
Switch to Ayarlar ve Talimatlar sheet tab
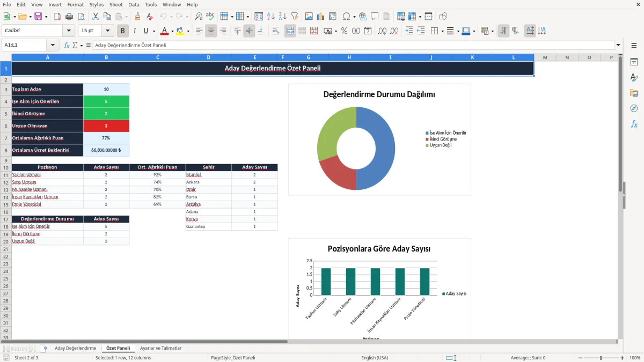point(160,348)
